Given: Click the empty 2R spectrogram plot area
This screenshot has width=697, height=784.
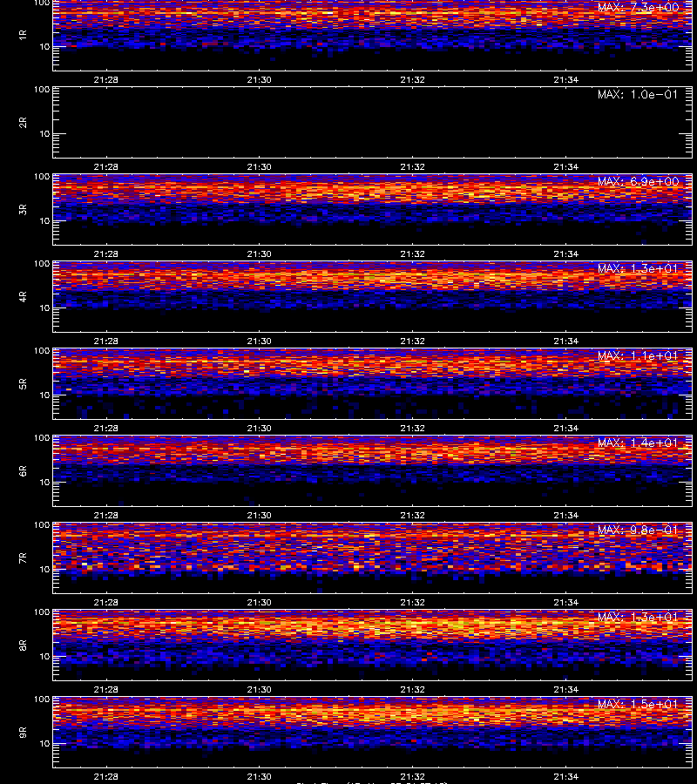Looking at the screenshot, I should [373, 123].
